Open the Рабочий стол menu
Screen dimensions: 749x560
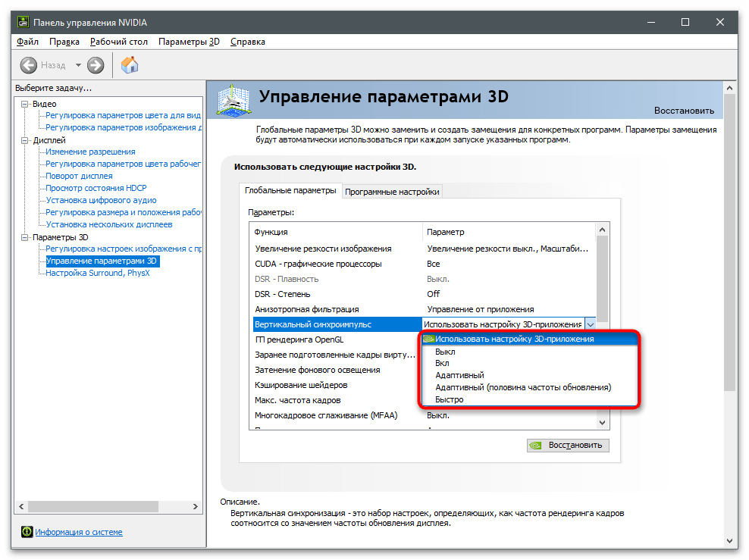coord(119,42)
